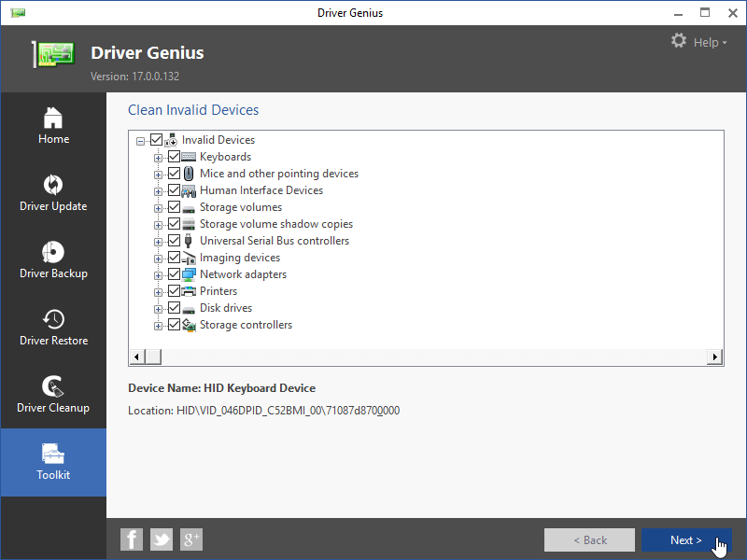
Task: Click the Storage volumes drive icon
Action: pos(189,208)
